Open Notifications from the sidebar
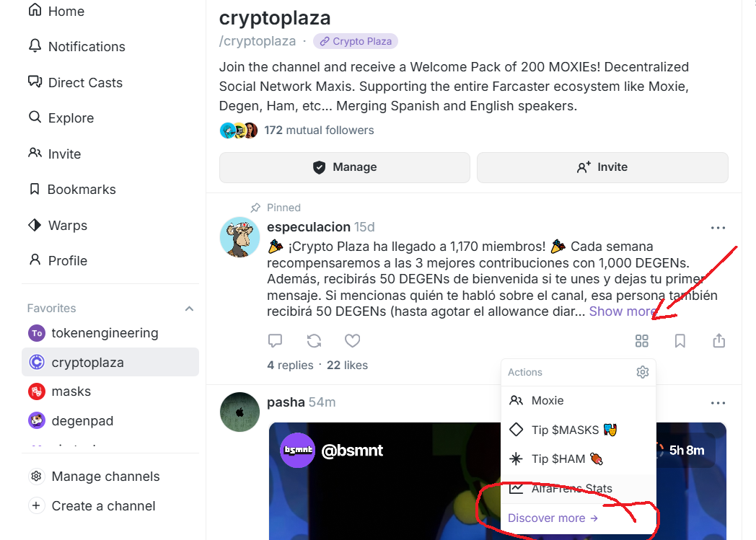756x540 pixels. 86,47
